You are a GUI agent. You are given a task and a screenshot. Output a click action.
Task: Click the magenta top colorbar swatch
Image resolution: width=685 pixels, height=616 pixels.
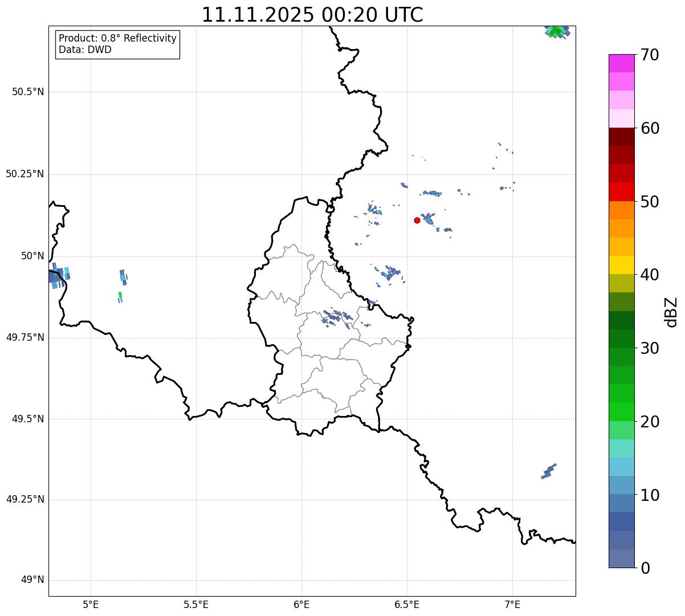(x=621, y=63)
